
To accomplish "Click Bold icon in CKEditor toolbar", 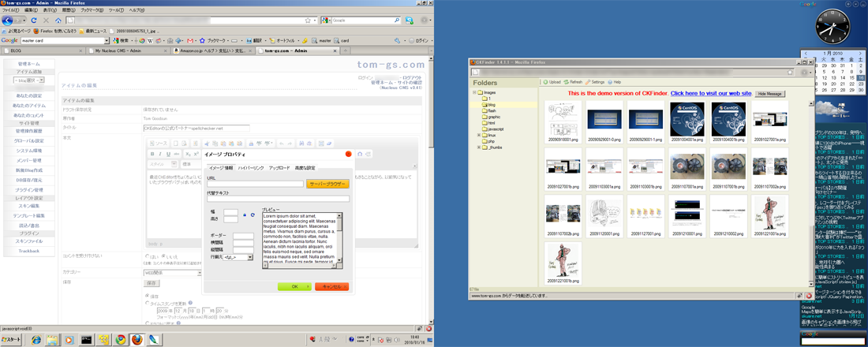I will tap(153, 153).
